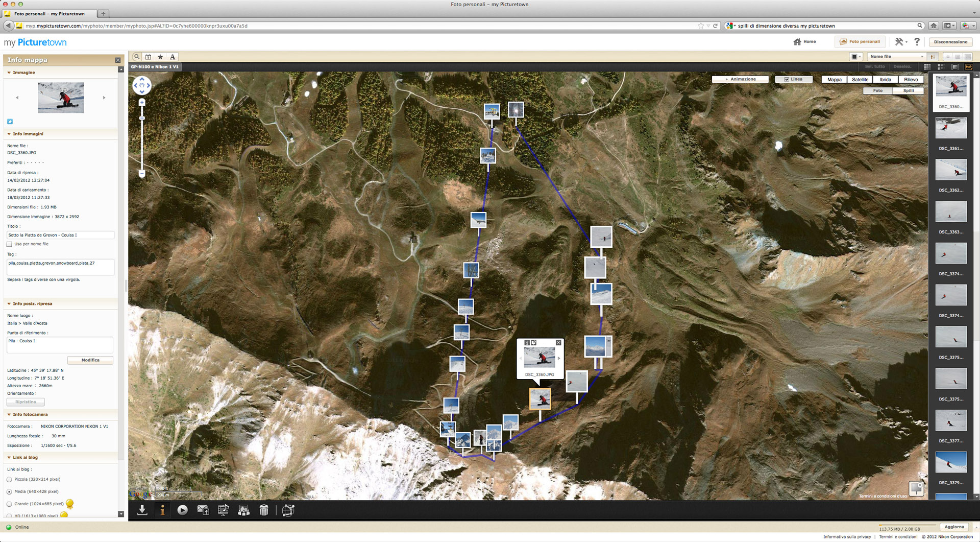
Task: Close the DSC_3360.JPG map popup
Action: pyautogui.click(x=558, y=343)
